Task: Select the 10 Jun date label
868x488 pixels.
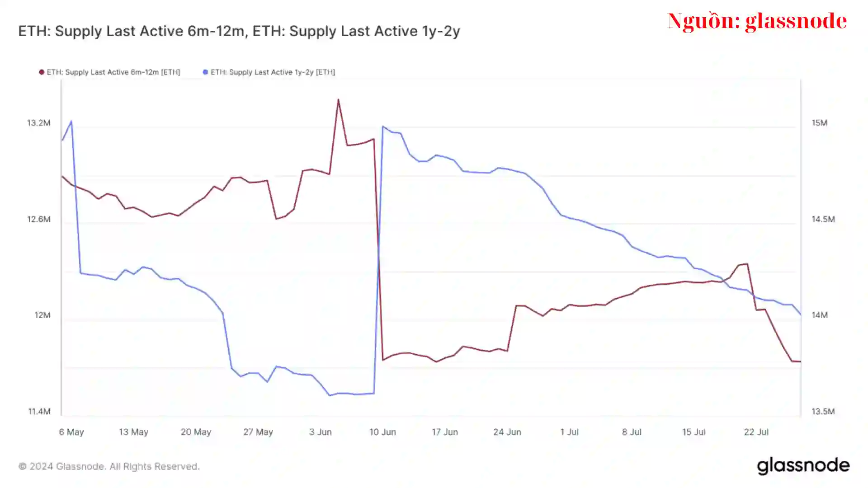Action: point(382,432)
